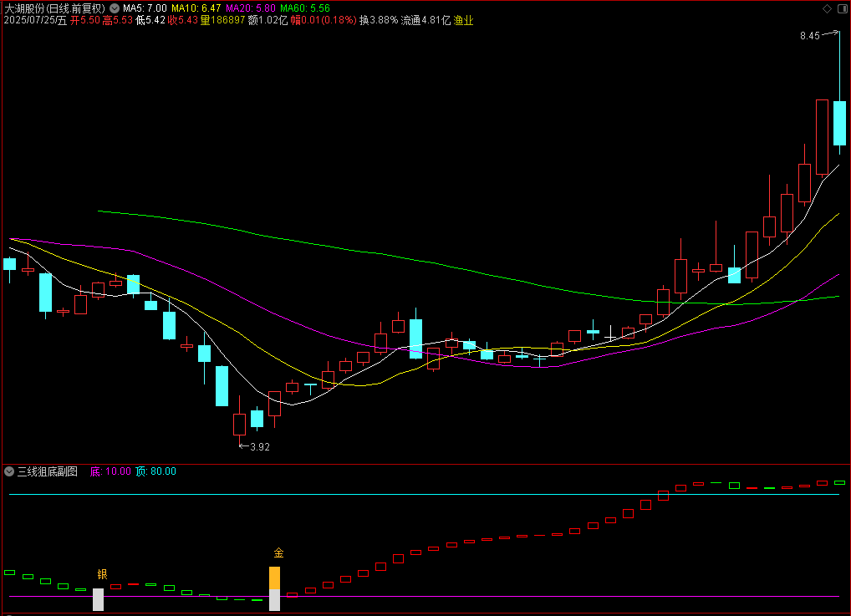Viewport: 851px width, 616px height.
Task: Click the turnover rate 换3.88%
Action: point(379,21)
